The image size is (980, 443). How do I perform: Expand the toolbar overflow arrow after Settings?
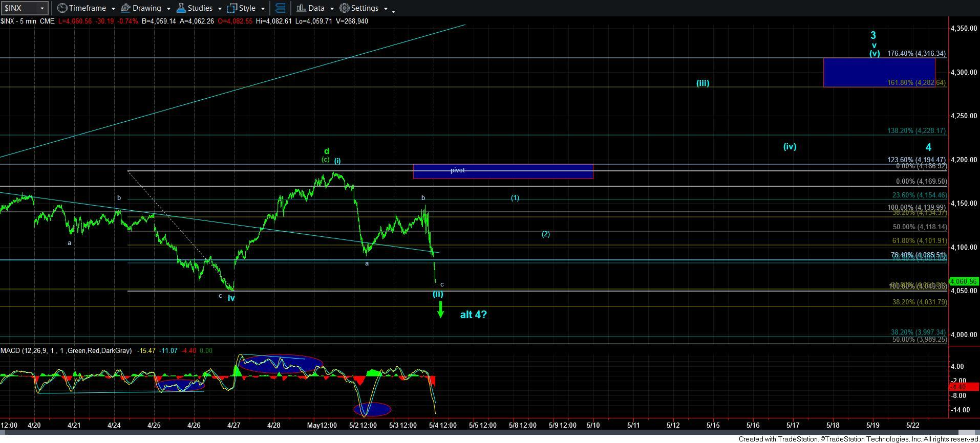[x=393, y=11]
